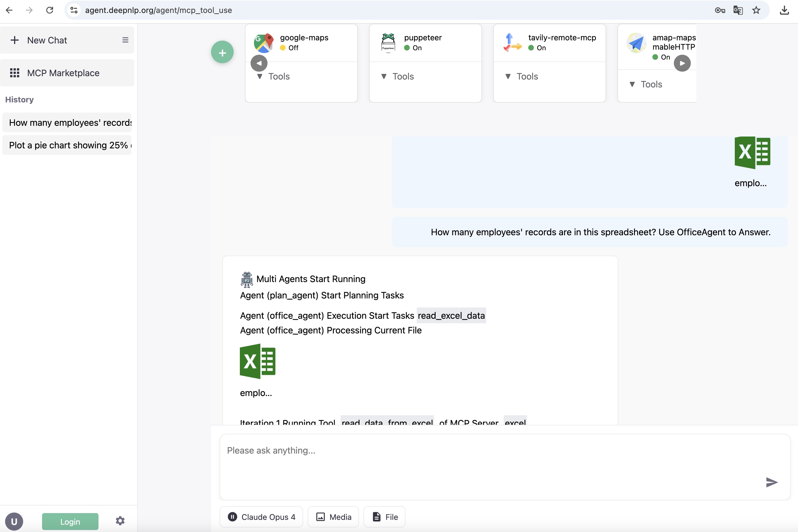
Task: Open the MCP Marketplace grid icon
Action: [15, 72]
